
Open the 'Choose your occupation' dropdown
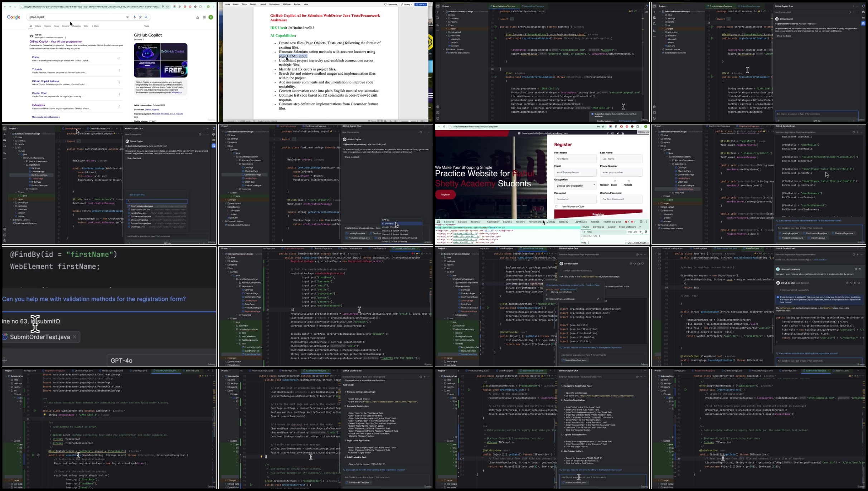coord(575,186)
